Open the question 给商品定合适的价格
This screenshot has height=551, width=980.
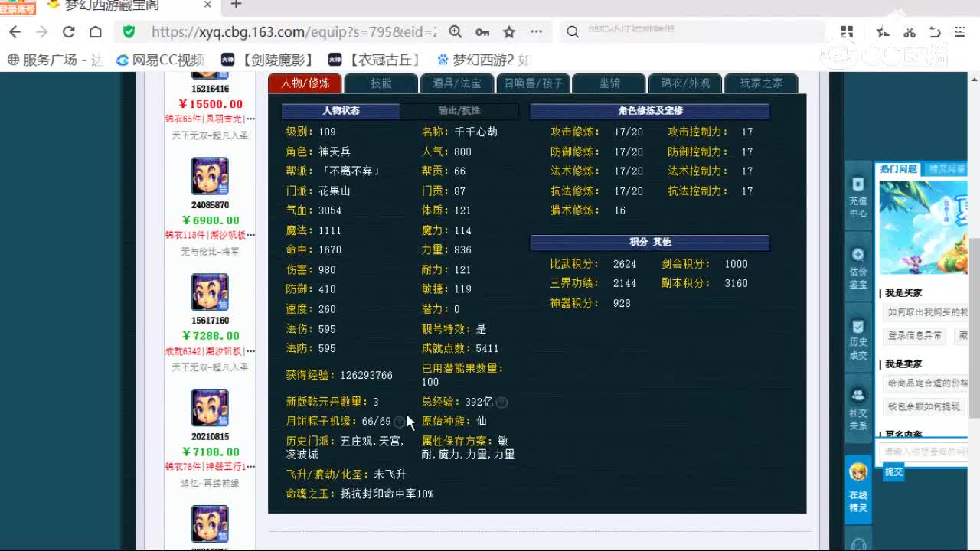(926, 383)
